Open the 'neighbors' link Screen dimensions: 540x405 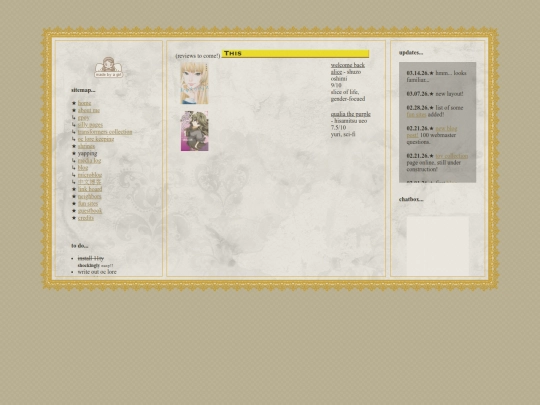click(90, 196)
